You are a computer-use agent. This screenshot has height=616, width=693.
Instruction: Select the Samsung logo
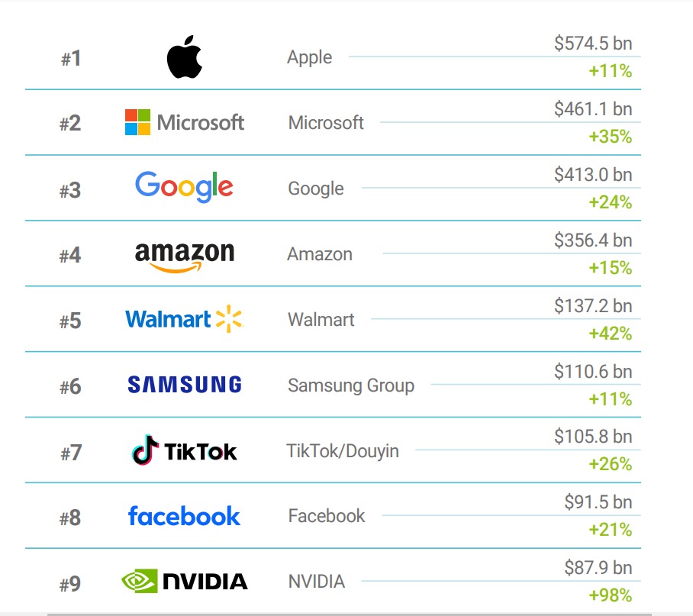click(x=185, y=384)
